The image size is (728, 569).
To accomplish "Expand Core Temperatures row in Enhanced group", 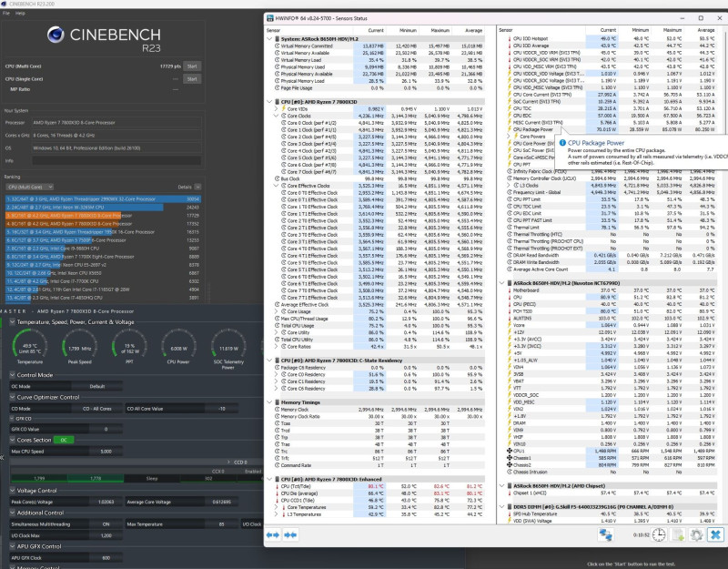I will (276, 507).
